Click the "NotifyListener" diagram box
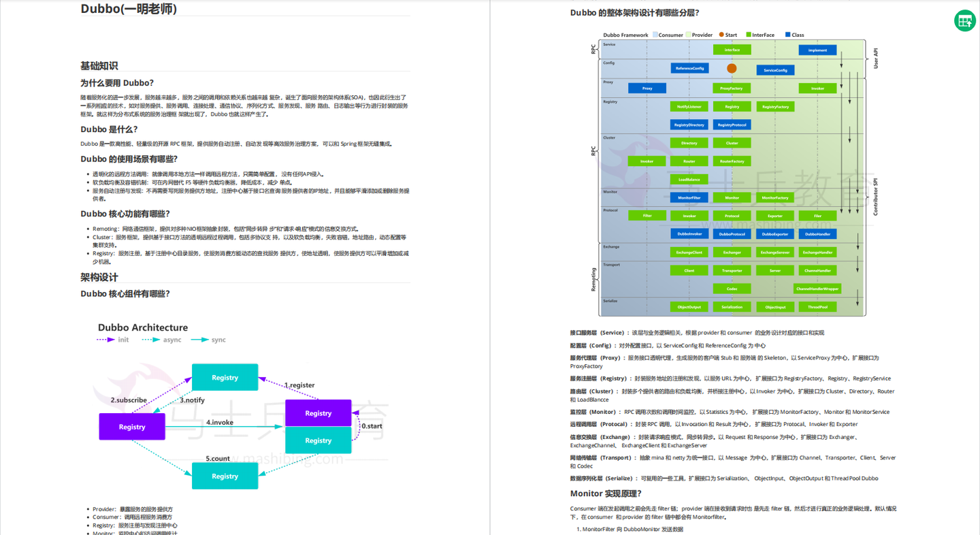Viewport: 980px width, 535px height. tap(689, 106)
